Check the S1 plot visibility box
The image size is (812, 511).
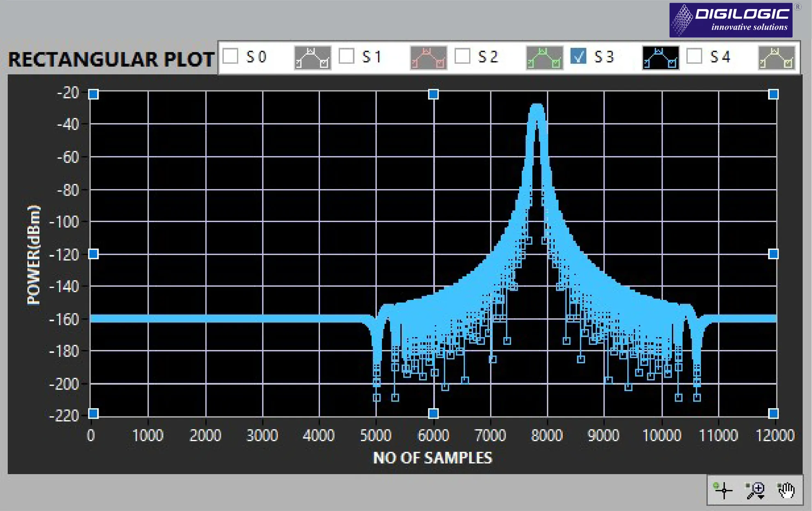point(346,56)
